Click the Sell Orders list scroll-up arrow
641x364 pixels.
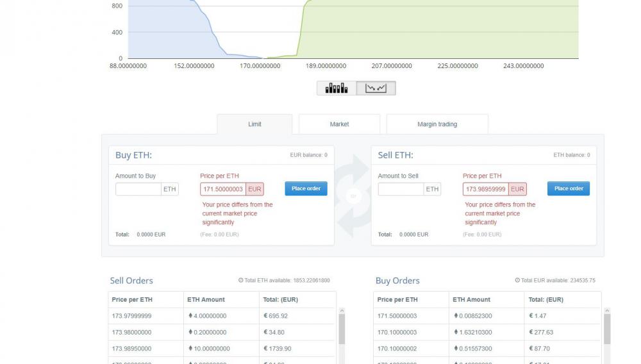(x=342, y=311)
